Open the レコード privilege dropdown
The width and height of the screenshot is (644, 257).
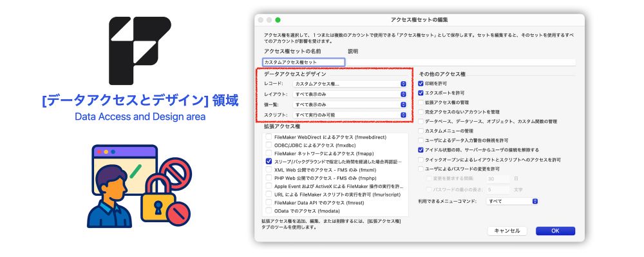tap(350, 84)
